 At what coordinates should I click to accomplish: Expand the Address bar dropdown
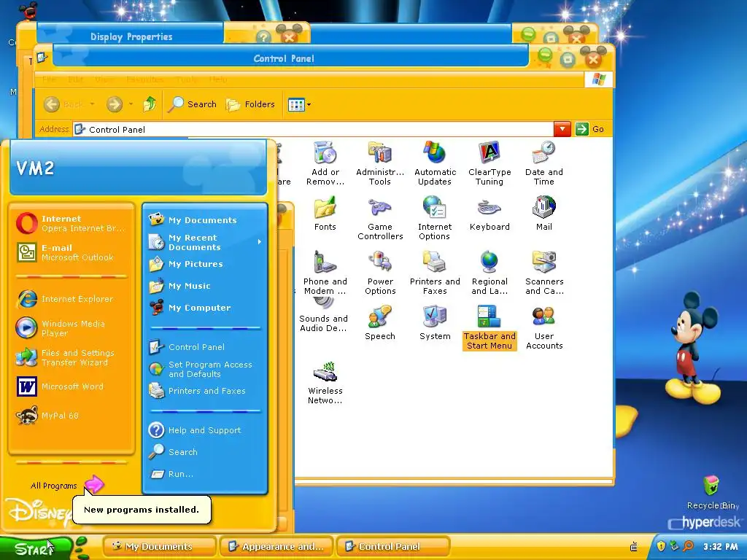(x=562, y=129)
